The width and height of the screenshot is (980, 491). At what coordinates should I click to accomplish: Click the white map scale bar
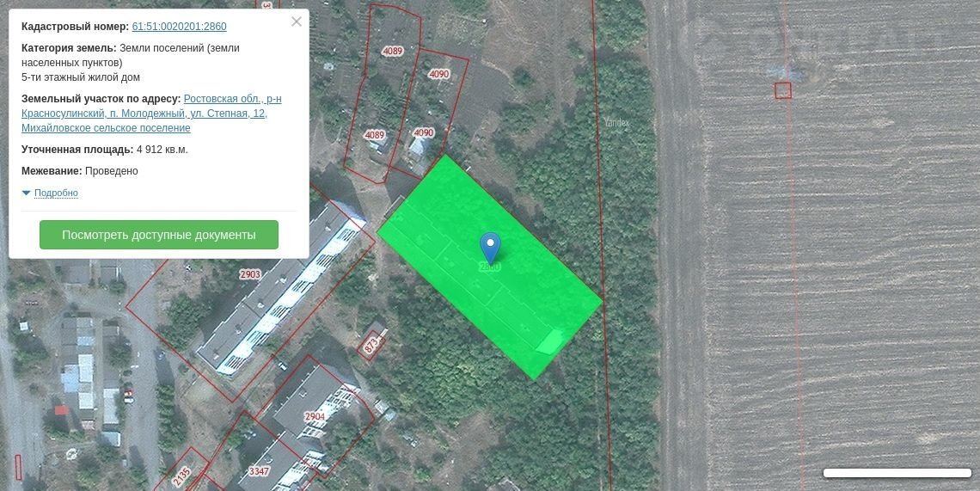pos(897,473)
